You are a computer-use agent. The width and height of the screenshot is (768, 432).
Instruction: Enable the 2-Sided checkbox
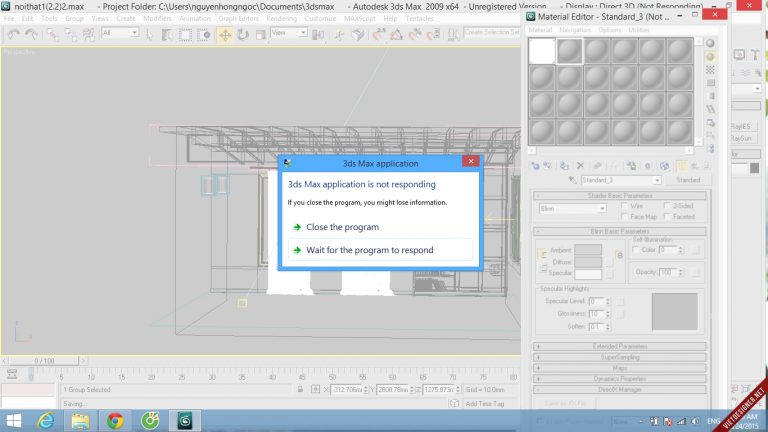[667, 206]
